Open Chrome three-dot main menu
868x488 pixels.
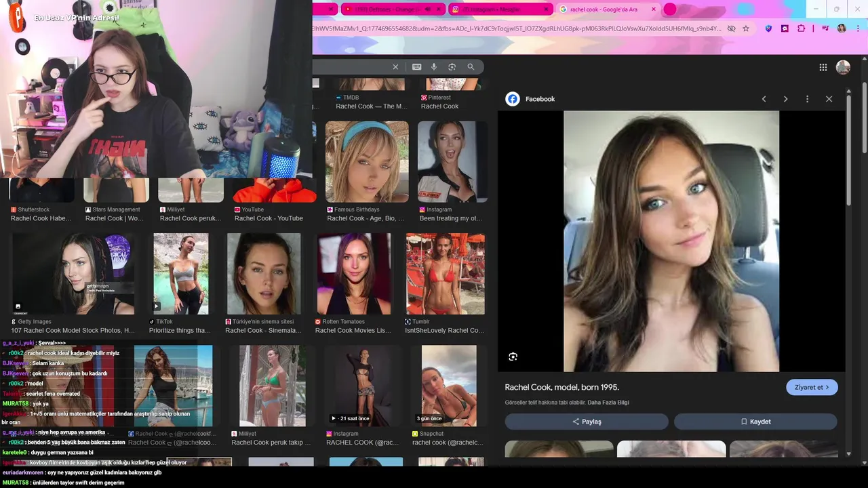(857, 28)
